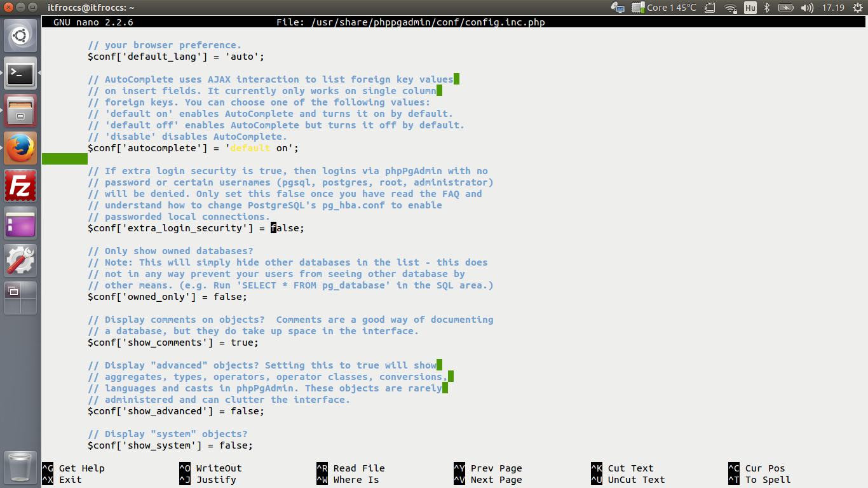Image resolution: width=868 pixels, height=488 pixels.
Task: Open the Terminal launcher icon
Action: coord(20,73)
